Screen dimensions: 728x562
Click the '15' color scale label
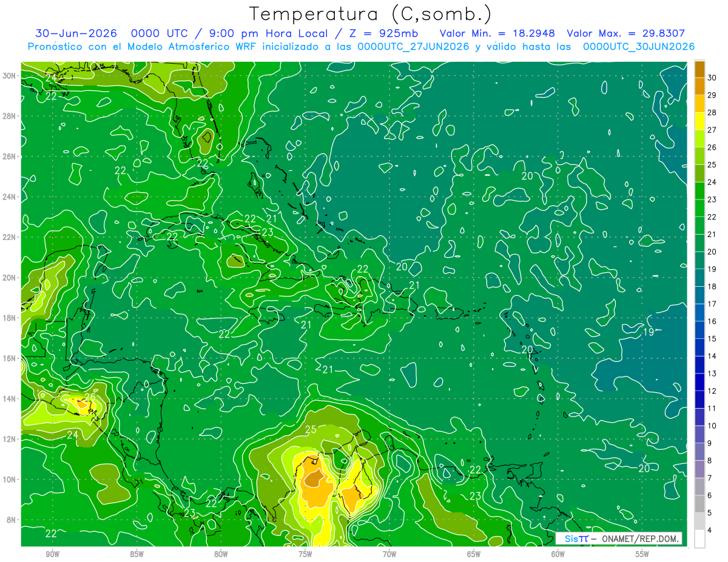pos(712,339)
